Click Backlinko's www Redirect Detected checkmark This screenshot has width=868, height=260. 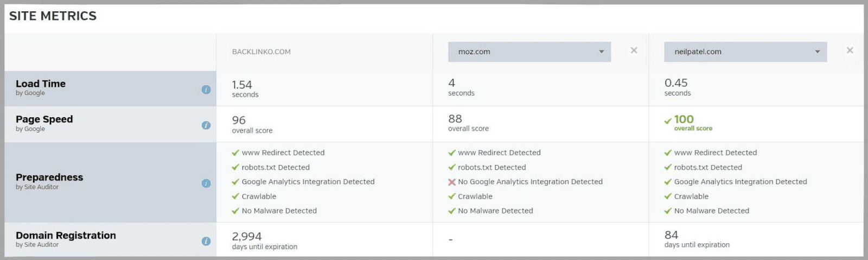pos(235,153)
